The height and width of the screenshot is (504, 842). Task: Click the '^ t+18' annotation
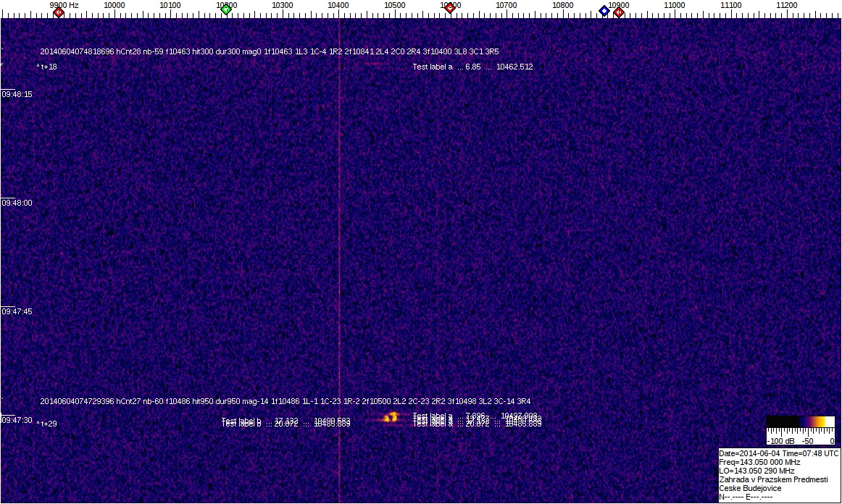46,67
